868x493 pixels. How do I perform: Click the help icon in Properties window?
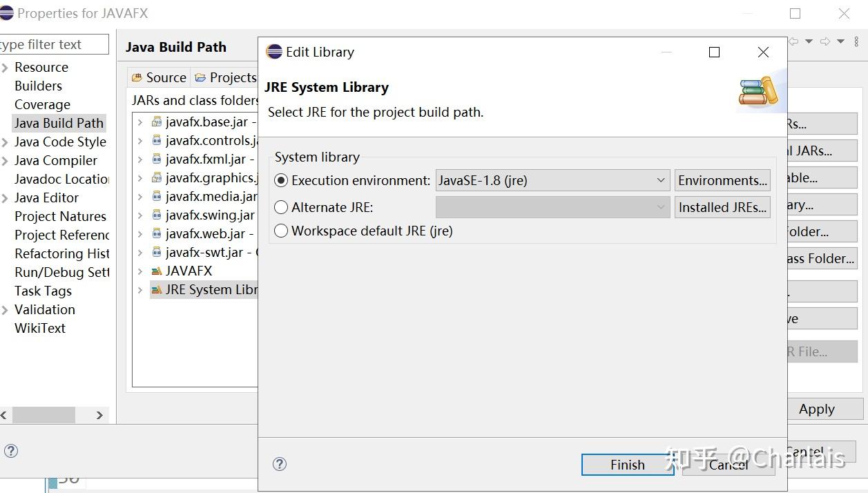pyautogui.click(x=11, y=451)
